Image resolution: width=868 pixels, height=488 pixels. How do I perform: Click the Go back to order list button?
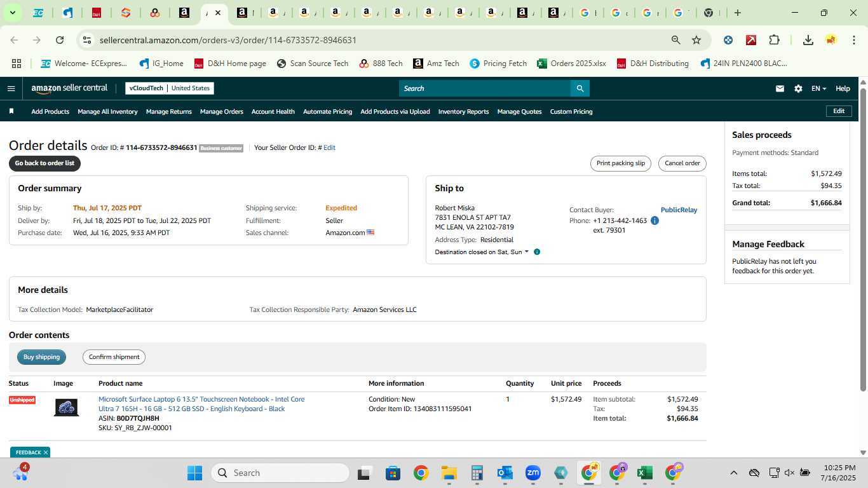coord(44,163)
